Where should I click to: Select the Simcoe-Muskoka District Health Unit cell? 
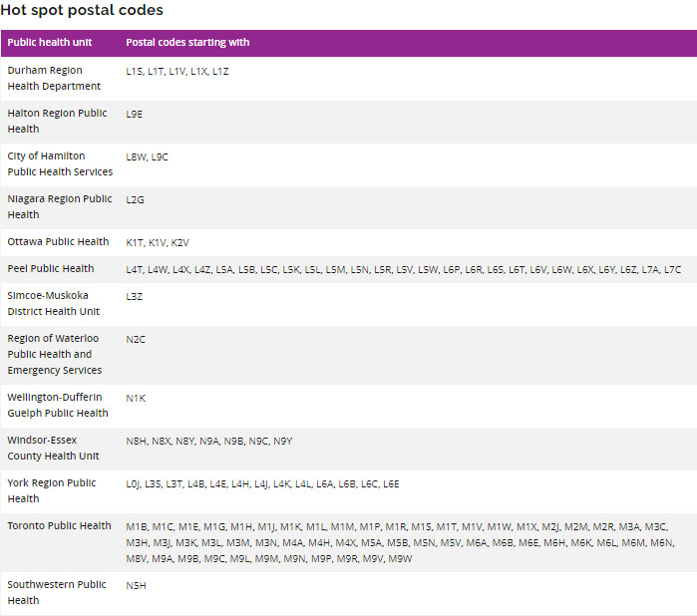pos(54,304)
